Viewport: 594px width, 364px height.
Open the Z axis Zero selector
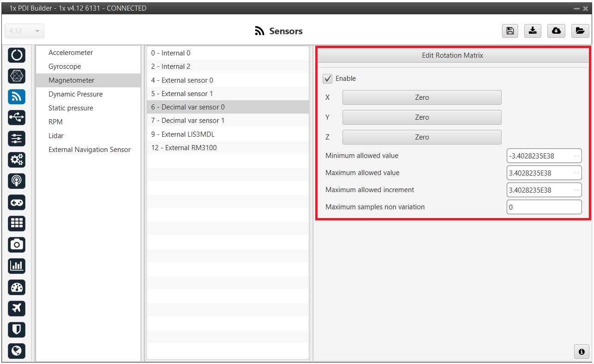(x=422, y=137)
